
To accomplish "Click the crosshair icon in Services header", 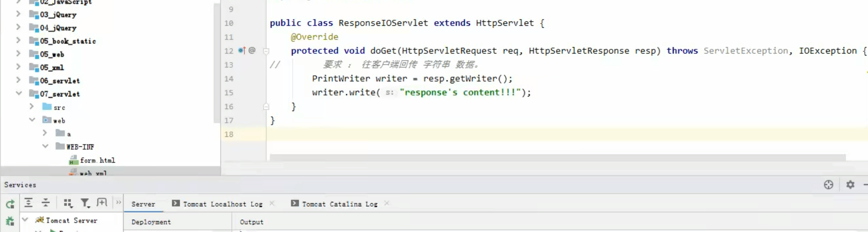I will tap(828, 184).
